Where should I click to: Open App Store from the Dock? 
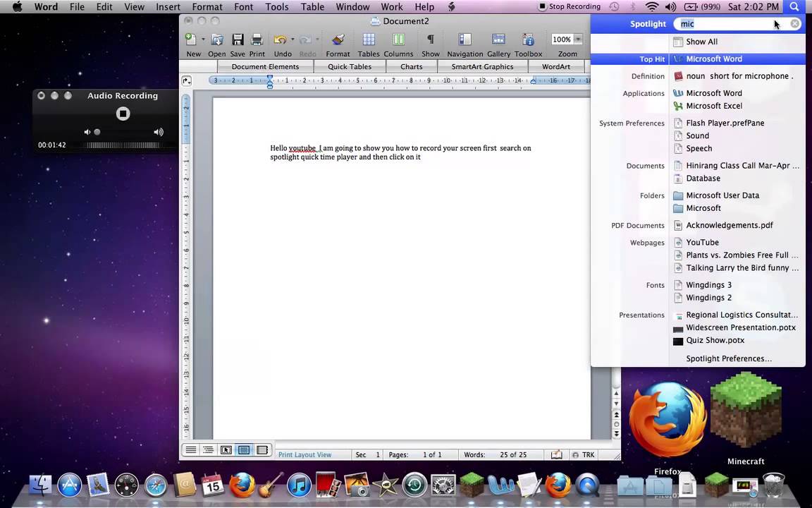pos(69,485)
